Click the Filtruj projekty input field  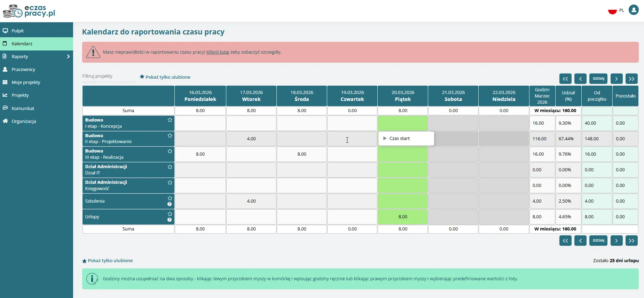pos(109,76)
